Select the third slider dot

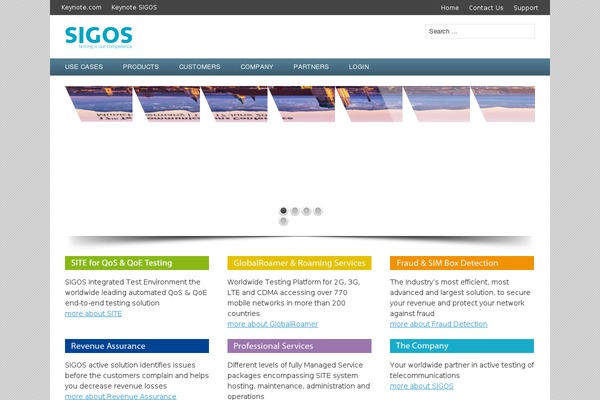(306, 211)
